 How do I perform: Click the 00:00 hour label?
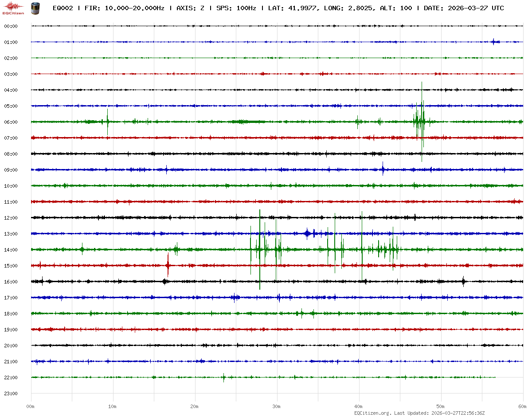[11, 26]
